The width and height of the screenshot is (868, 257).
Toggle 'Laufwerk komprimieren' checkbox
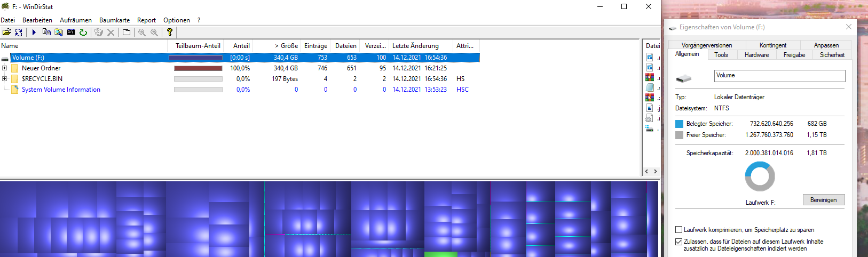[679, 230]
